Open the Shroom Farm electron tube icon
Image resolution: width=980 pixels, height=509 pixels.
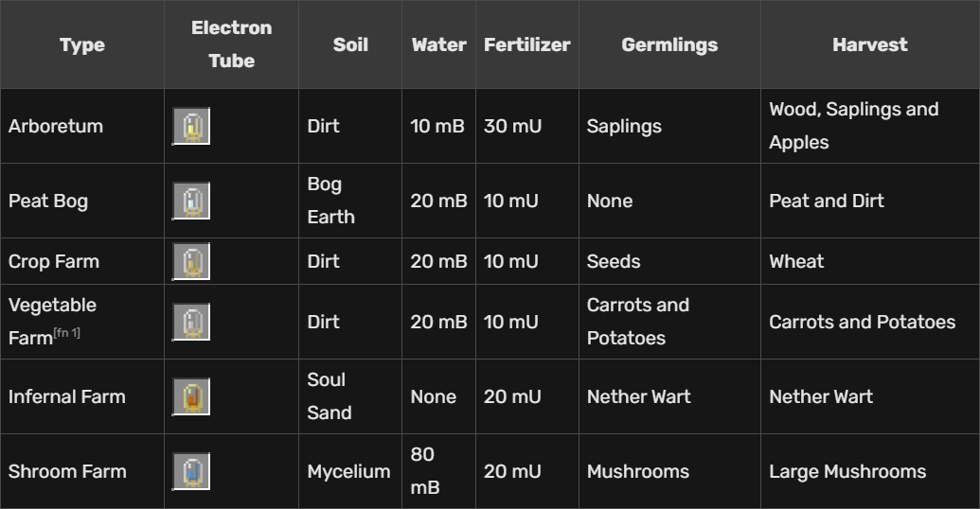click(191, 472)
